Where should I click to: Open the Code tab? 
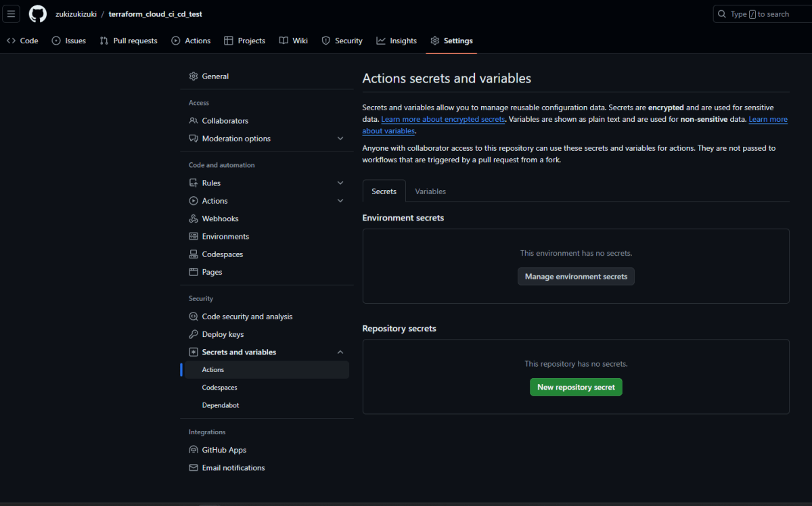tap(22, 41)
